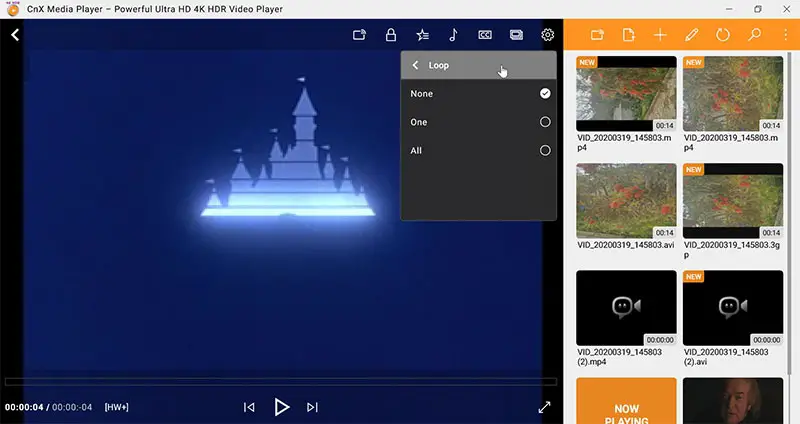Go back using the player back arrow
The height and width of the screenshot is (424, 800).
[15, 35]
